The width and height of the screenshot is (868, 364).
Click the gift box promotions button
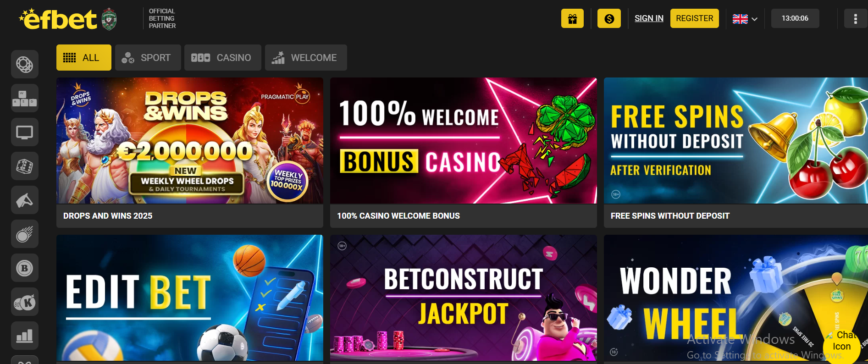tap(572, 18)
